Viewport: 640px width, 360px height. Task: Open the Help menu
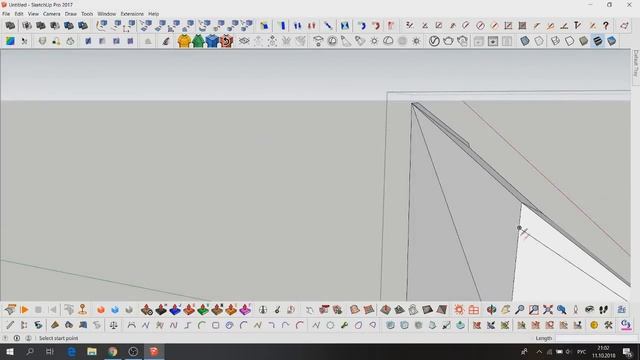[x=153, y=13]
